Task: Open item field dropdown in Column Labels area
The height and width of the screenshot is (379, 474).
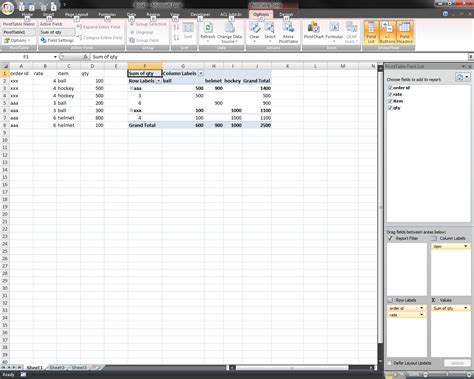Action: coord(466,246)
